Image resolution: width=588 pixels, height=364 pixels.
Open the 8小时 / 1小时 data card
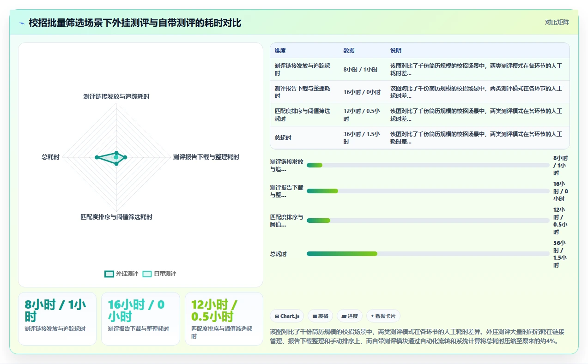click(x=57, y=318)
